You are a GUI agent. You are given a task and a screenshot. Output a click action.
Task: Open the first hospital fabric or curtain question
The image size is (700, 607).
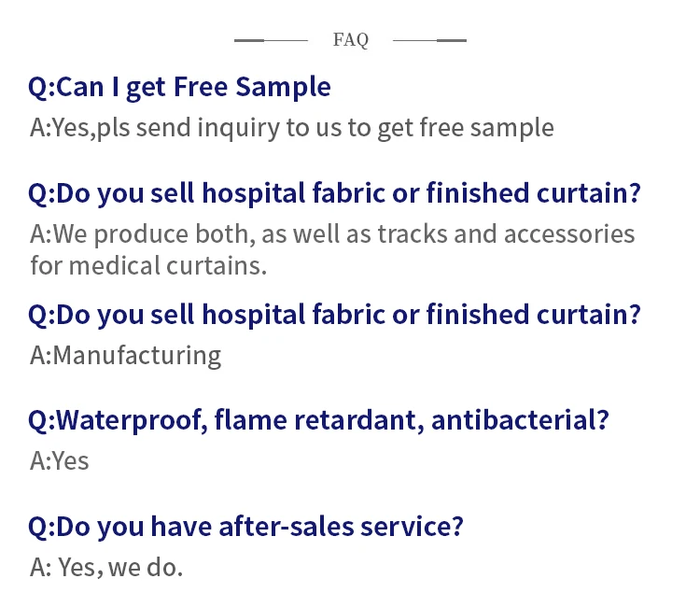(334, 193)
